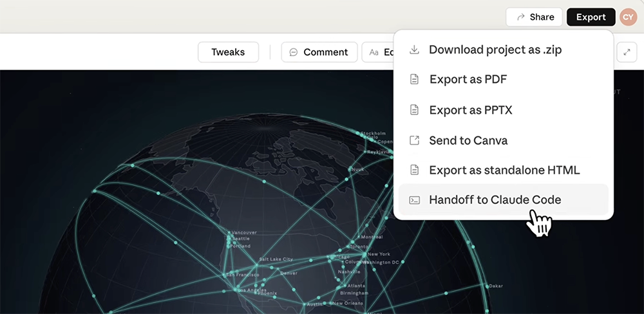The image size is (644, 314).
Task: Click the terminal icon for Handoff to Claude Code
Action: click(415, 200)
